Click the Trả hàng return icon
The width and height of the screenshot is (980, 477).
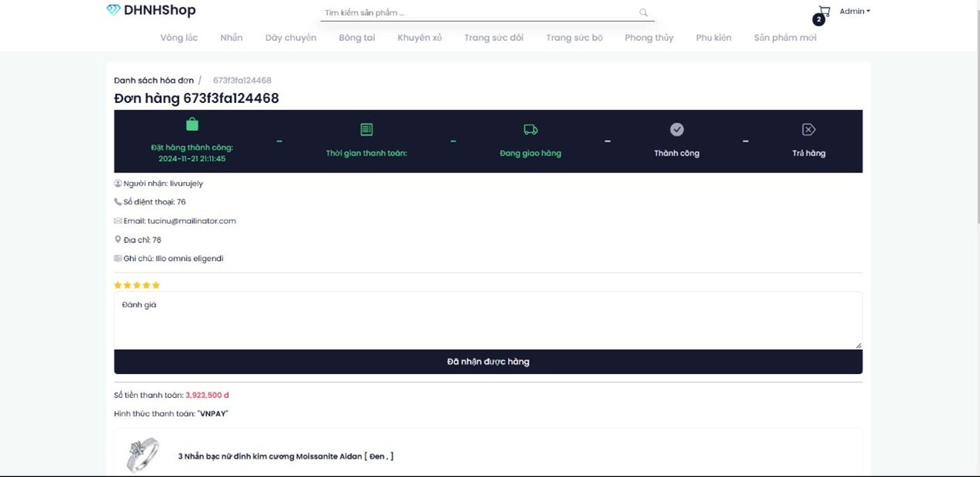coord(808,129)
